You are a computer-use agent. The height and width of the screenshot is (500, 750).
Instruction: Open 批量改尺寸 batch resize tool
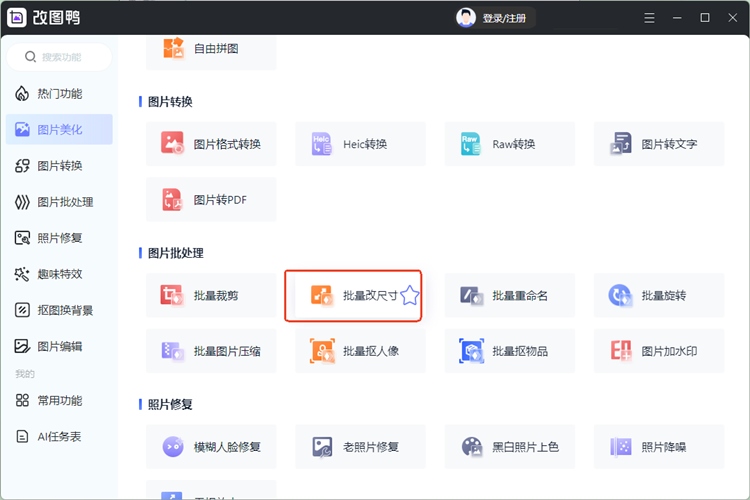(353, 295)
